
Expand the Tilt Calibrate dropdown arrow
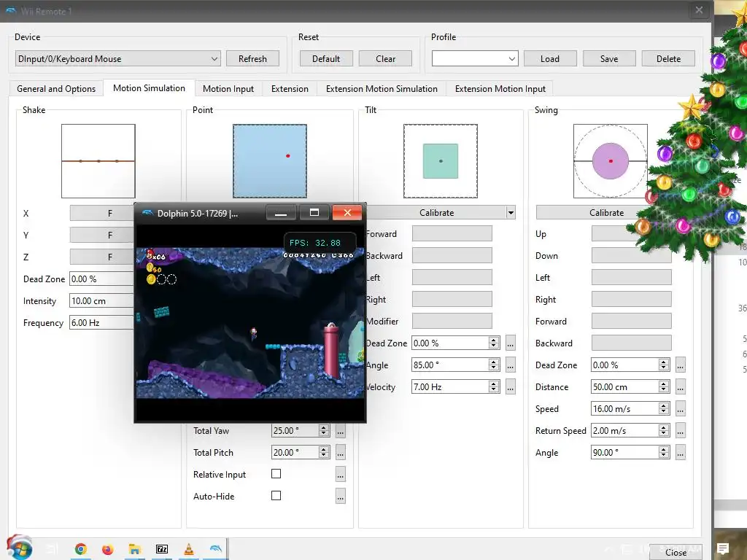[x=511, y=212]
